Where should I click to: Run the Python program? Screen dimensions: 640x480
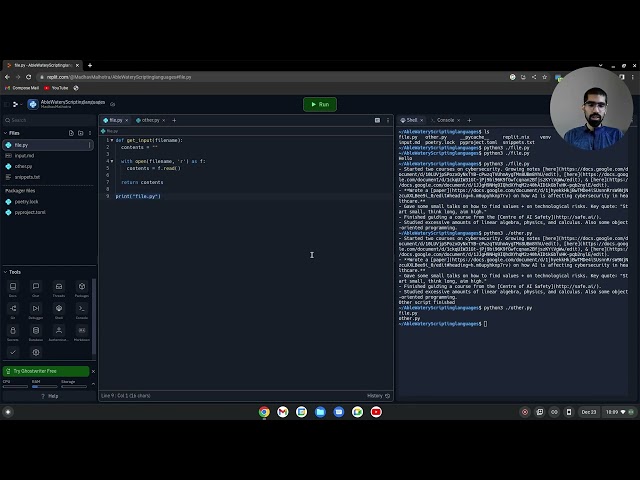(x=320, y=104)
